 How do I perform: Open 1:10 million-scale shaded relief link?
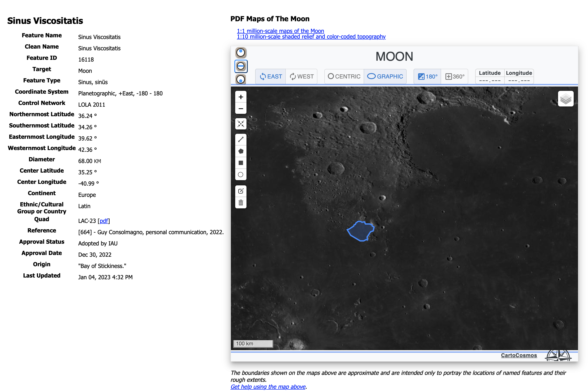click(311, 37)
